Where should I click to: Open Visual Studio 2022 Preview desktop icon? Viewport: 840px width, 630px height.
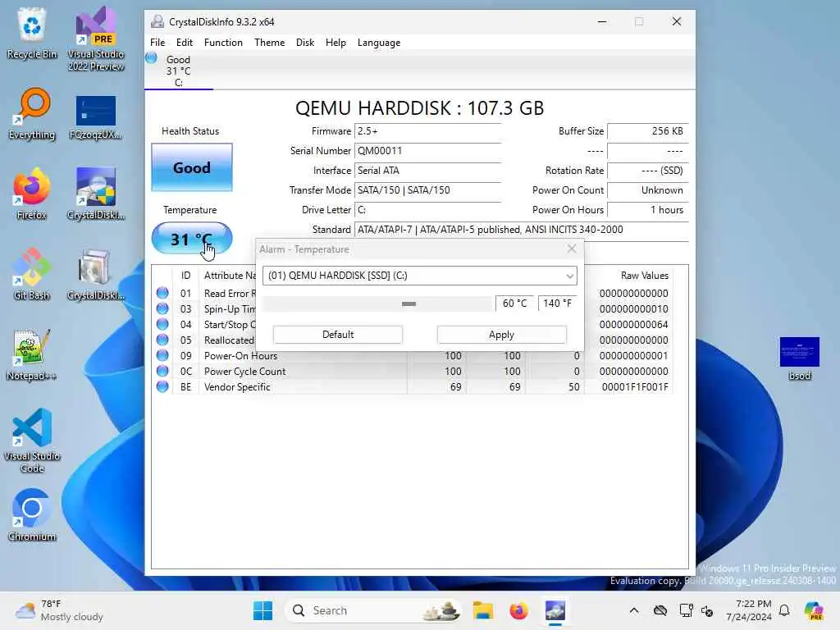tap(96, 39)
